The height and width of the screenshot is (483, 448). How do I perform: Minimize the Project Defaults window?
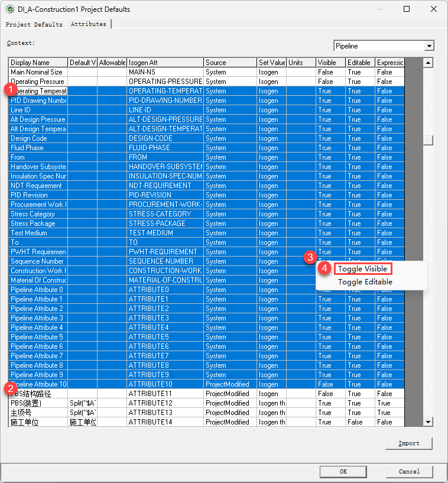[379, 9]
